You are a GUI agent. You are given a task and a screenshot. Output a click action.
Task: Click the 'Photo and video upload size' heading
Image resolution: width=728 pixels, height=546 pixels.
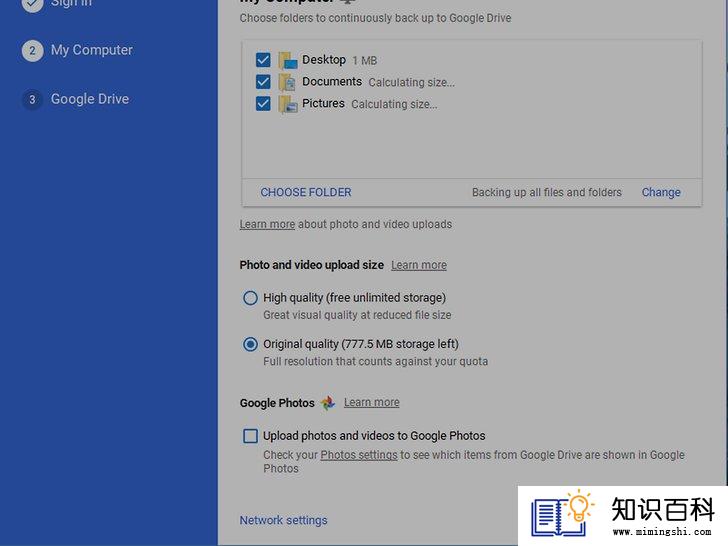pos(312,265)
